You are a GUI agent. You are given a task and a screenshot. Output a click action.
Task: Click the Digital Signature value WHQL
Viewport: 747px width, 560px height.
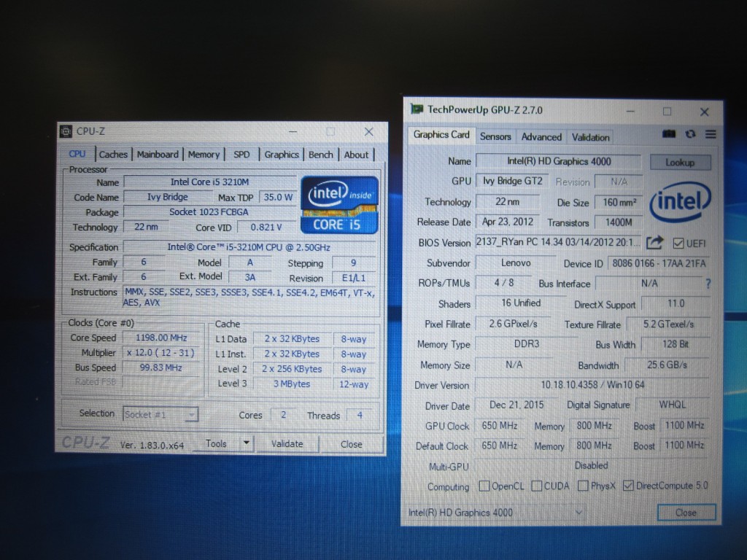click(672, 405)
